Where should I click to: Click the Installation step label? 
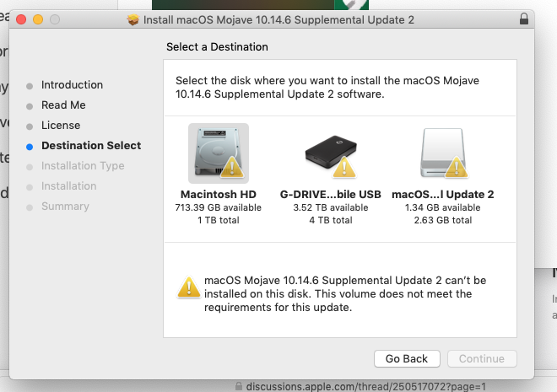(69, 186)
